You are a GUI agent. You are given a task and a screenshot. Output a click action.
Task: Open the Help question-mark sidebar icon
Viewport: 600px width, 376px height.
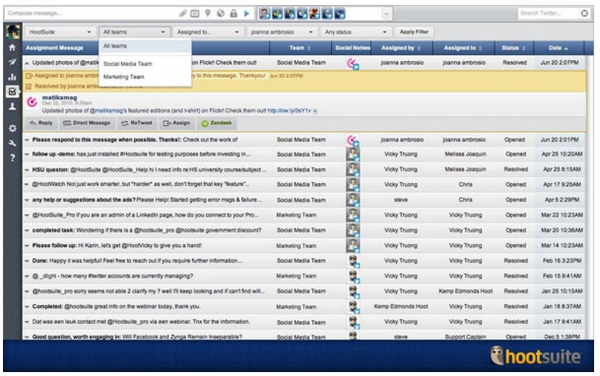click(x=12, y=158)
